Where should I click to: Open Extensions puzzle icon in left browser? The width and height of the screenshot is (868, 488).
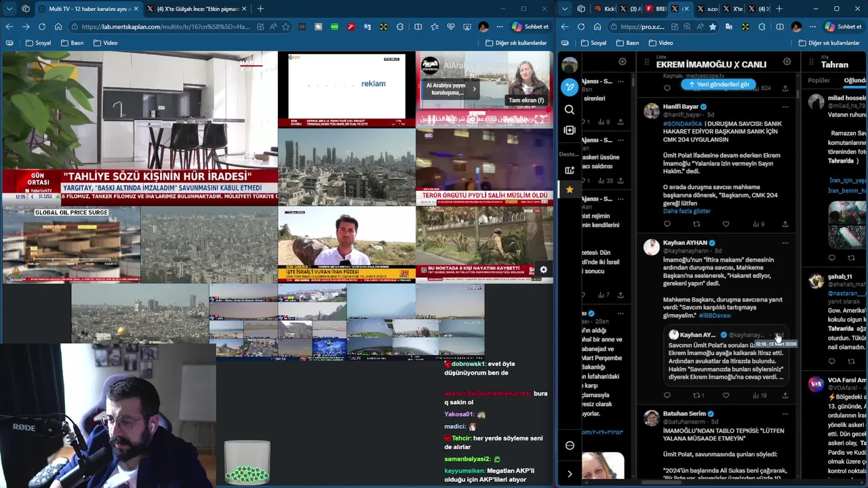point(400,26)
